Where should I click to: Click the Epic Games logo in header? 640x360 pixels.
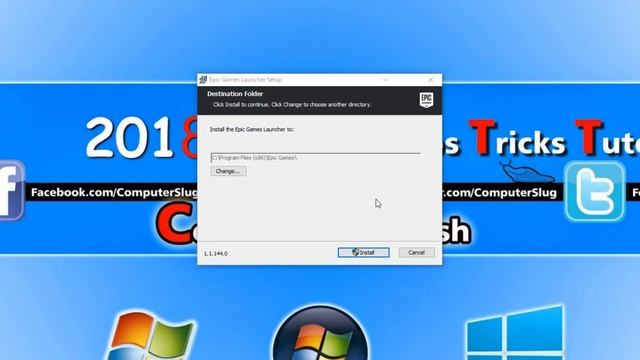426,100
